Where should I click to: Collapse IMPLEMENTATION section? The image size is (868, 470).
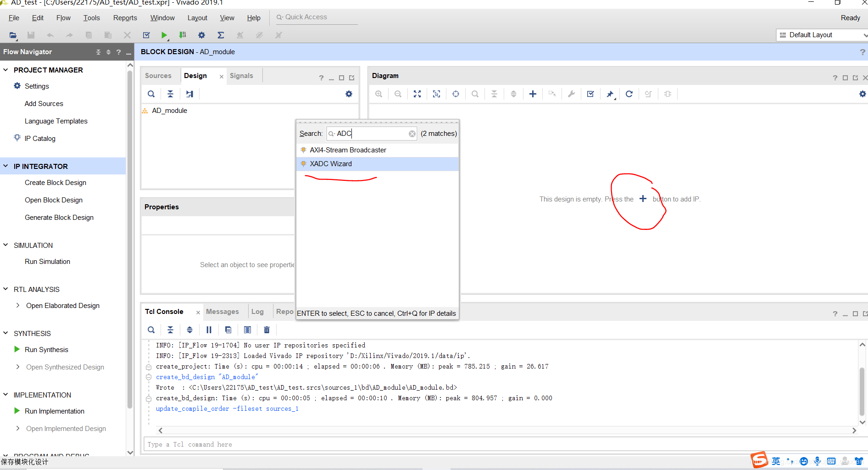click(6, 395)
